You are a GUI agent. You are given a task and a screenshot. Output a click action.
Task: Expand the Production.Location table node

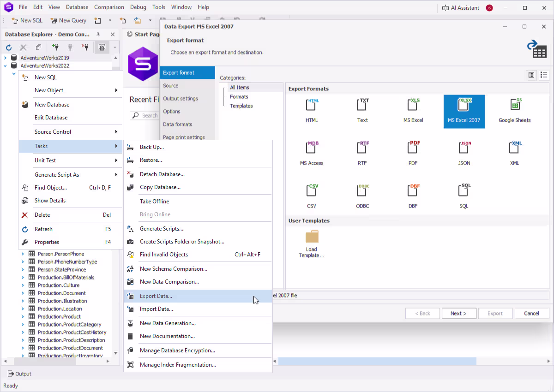(x=23, y=309)
